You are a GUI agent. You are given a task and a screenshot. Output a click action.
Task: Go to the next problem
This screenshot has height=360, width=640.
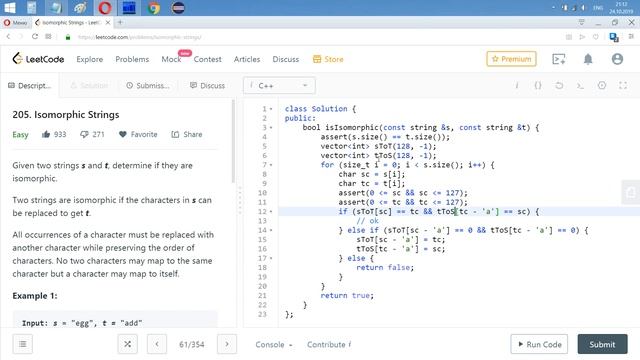(x=227, y=344)
